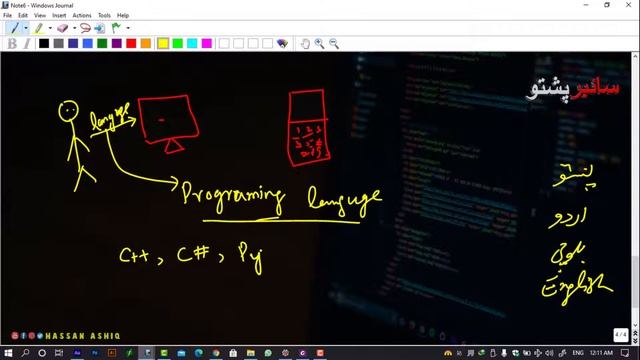This screenshot has width=640, height=360.
Task: Pick the bright green highlighter color
Action: [x=178, y=43]
